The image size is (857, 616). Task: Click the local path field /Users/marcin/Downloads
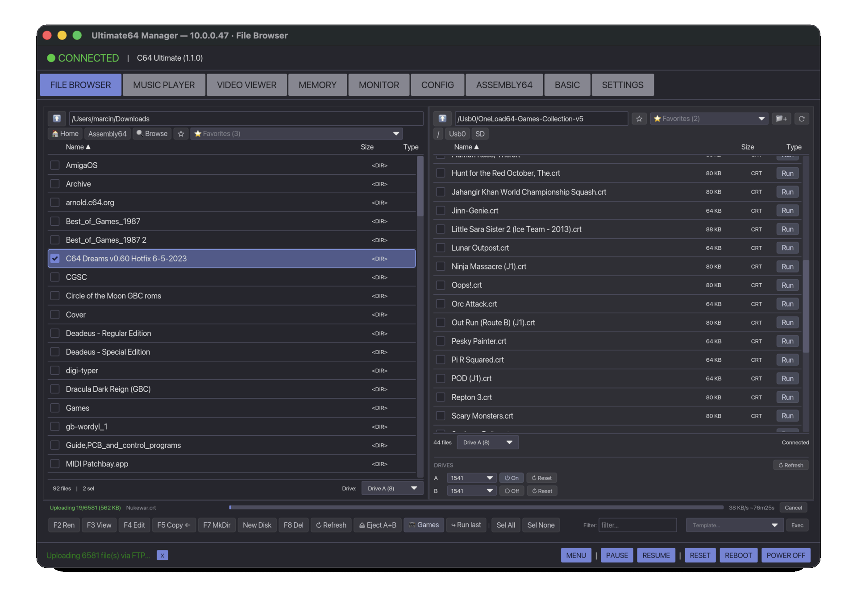click(246, 119)
